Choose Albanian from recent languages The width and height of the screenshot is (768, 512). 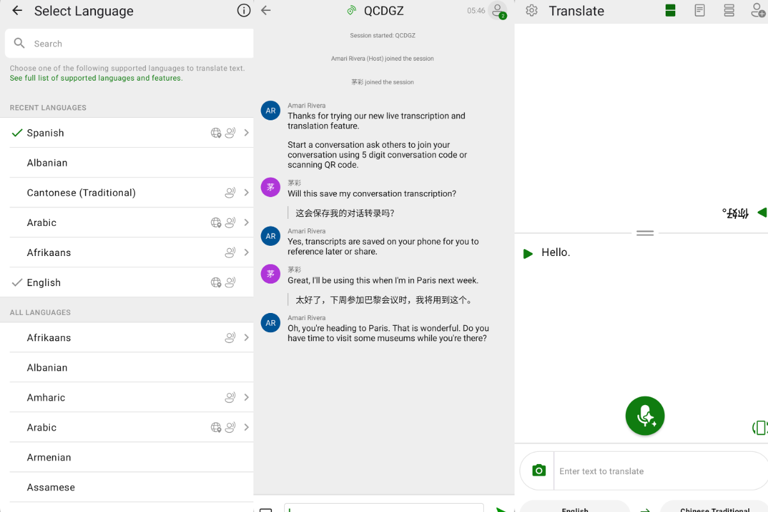(x=47, y=163)
